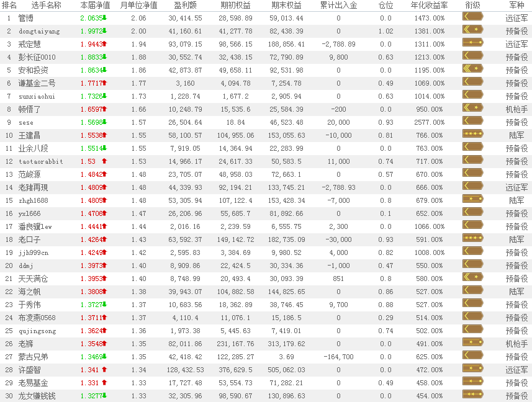The height and width of the screenshot is (402, 532).
Task: Click the green down arrow beside 1.3277
Action: [104, 396]
